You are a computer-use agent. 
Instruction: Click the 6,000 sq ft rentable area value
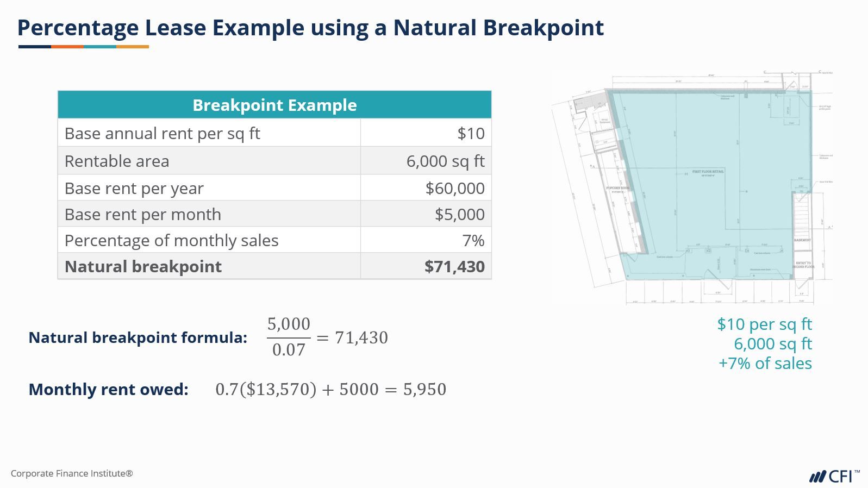click(x=445, y=161)
